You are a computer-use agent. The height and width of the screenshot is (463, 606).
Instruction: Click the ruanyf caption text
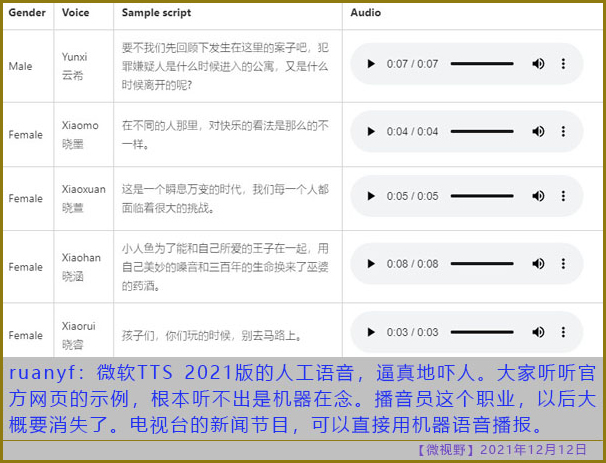(x=302, y=399)
